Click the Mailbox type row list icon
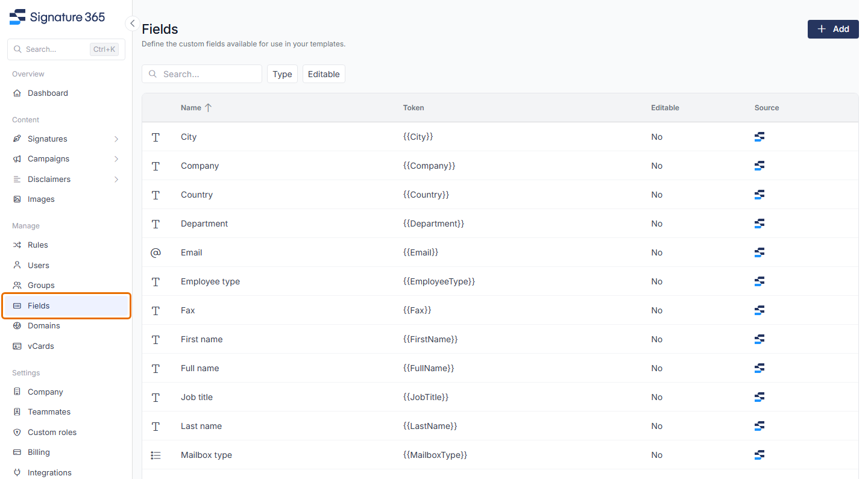The image size is (868, 479). (x=156, y=456)
